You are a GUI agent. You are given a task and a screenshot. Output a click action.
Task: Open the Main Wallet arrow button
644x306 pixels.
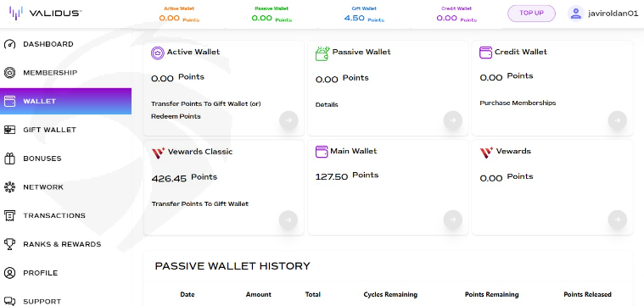452,220
